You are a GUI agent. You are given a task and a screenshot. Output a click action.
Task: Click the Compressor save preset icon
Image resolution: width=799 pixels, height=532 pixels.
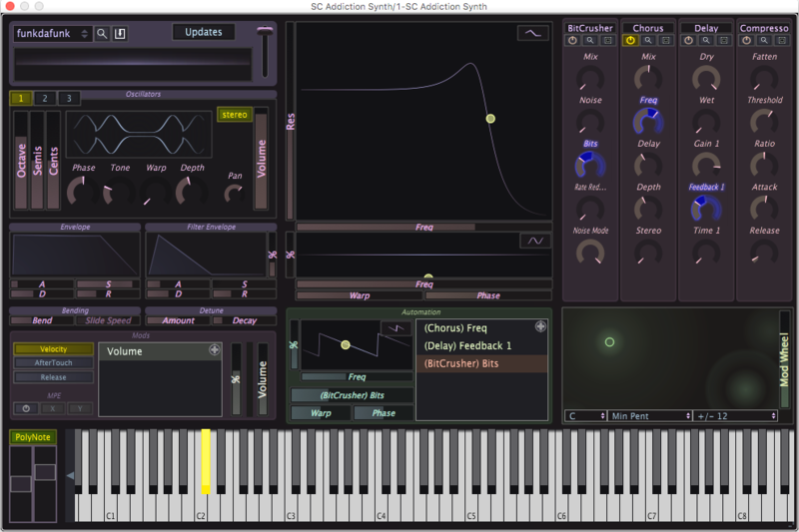coord(782,41)
